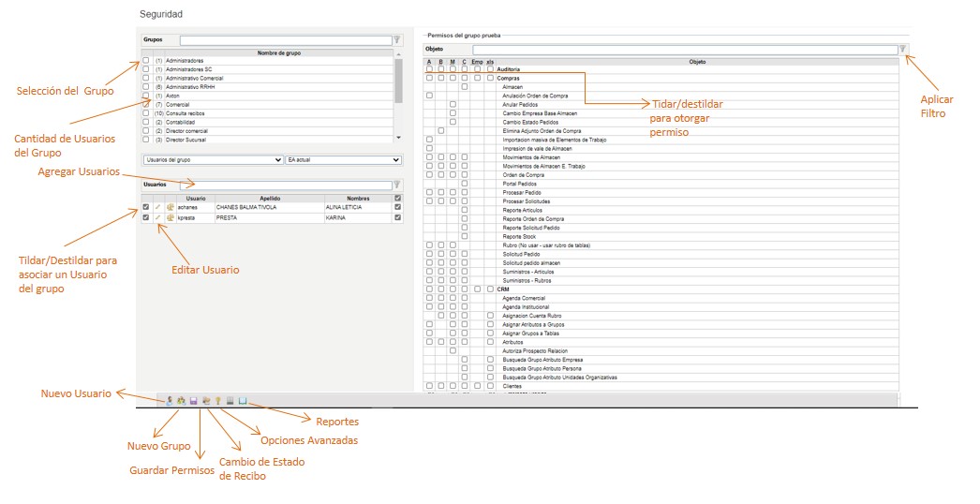
Task: Click the Nuevo Usuario toolbar icon
Action: click(x=169, y=401)
